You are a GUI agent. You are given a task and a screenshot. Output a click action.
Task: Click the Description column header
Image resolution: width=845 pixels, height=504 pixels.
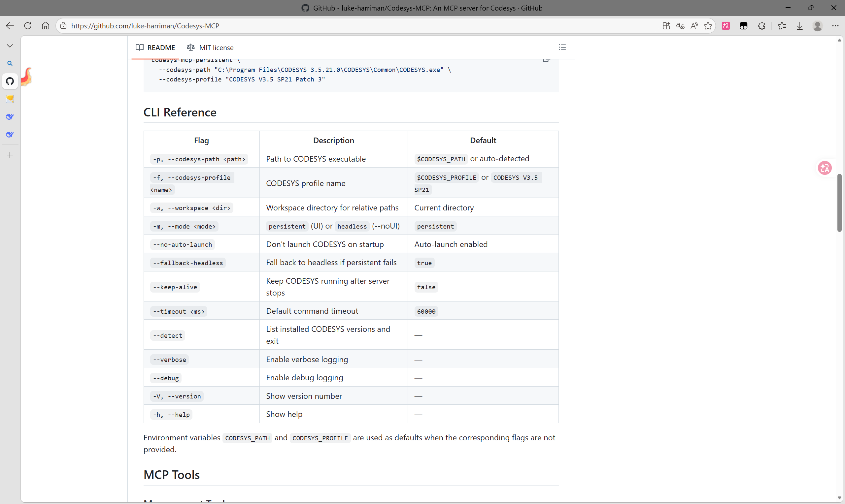point(334,140)
